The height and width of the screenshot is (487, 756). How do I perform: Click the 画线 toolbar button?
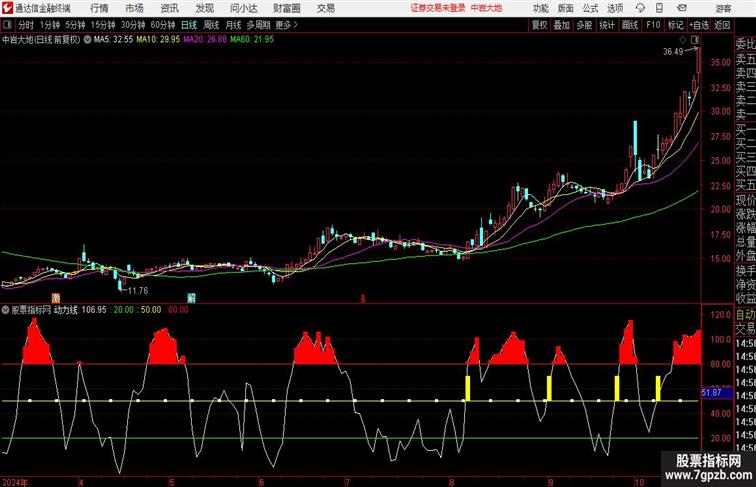point(630,25)
